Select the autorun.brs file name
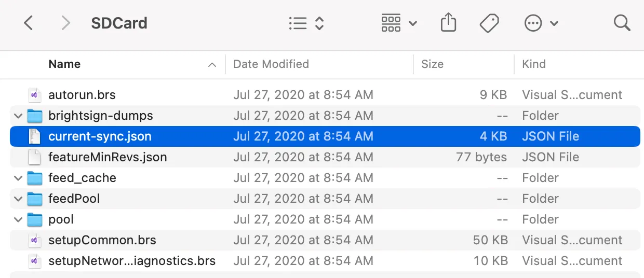 (82, 95)
